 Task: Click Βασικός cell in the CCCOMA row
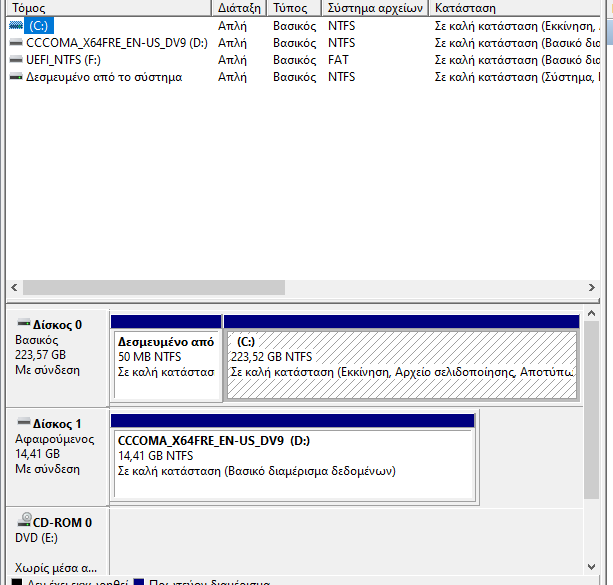295,43
